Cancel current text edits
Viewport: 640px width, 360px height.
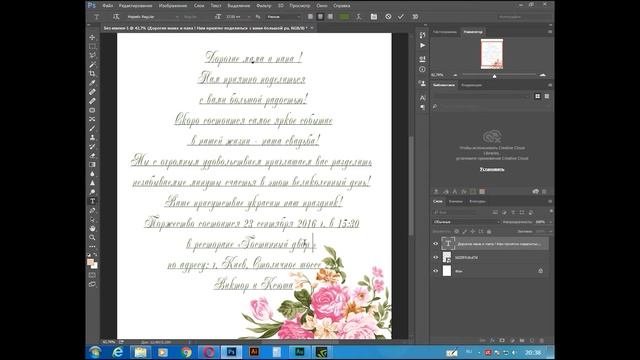tap(388, 17)
